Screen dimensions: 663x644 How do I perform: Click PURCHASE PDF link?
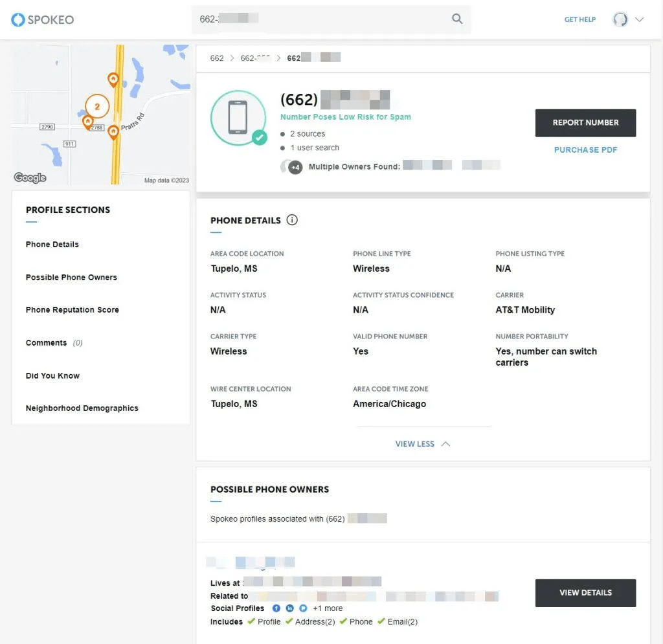click(585, 150)
